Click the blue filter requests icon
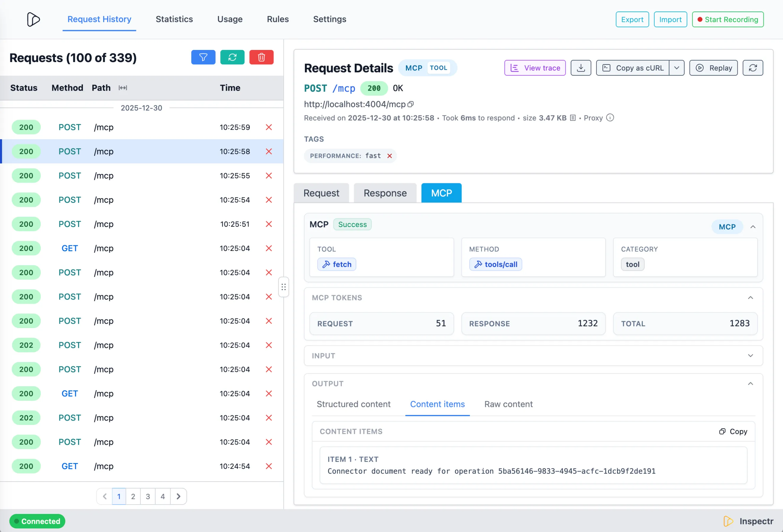Viewport: 783px width, 532px height. tap(203, 57)
